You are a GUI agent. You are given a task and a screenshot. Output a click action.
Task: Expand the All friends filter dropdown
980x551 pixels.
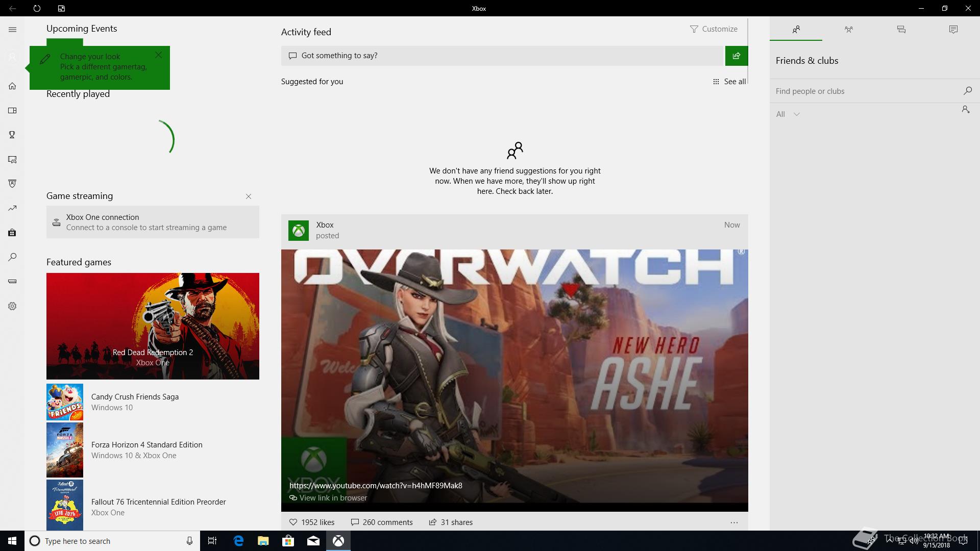pyautogui.click(x=788, y=114)
